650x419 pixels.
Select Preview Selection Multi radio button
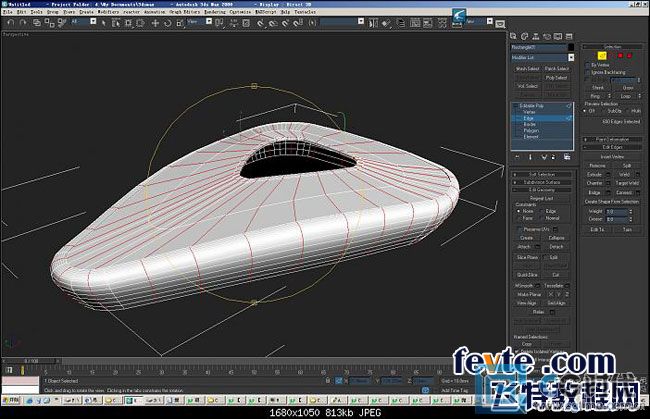click(629, 111)
